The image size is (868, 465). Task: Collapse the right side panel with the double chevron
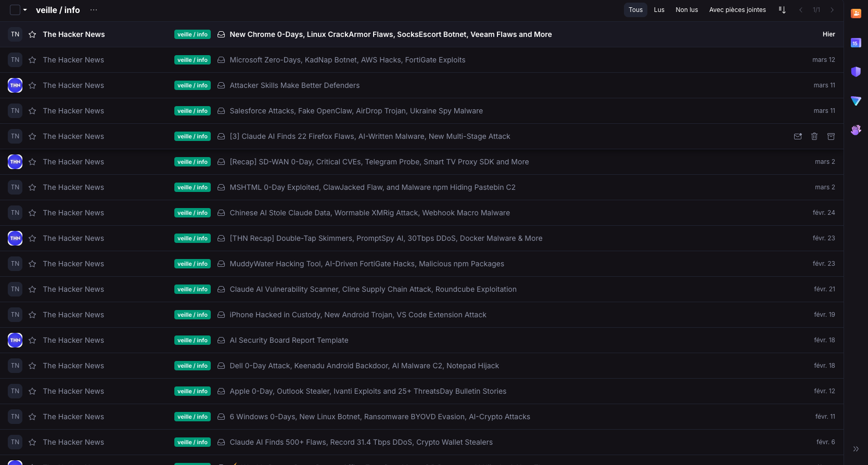[x=856, y=449]
